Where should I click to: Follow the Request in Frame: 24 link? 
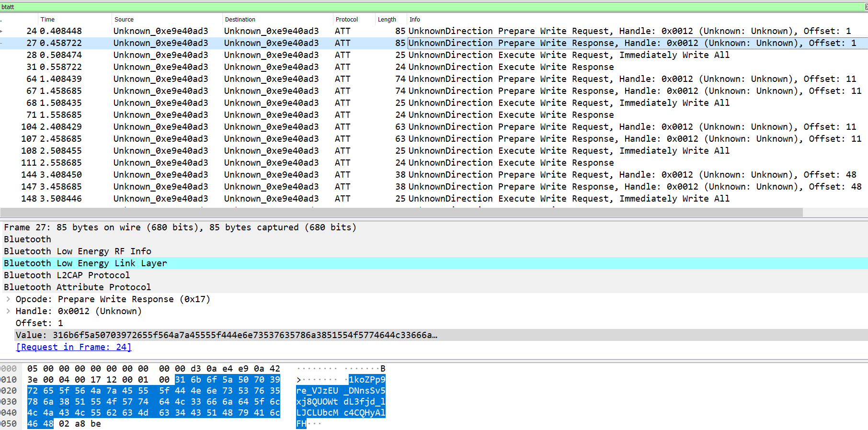tap(74, 347)
